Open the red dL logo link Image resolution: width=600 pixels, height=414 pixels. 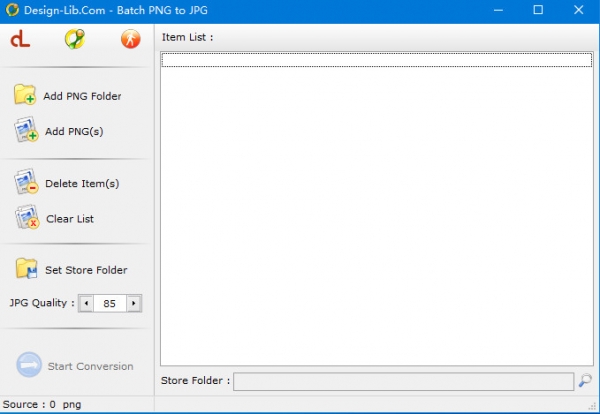tap(20, 39)
